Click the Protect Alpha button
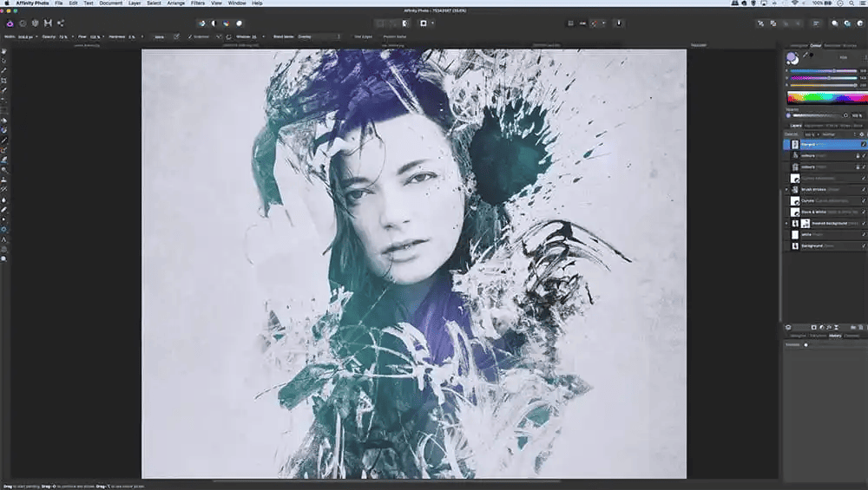 [395, 36]
